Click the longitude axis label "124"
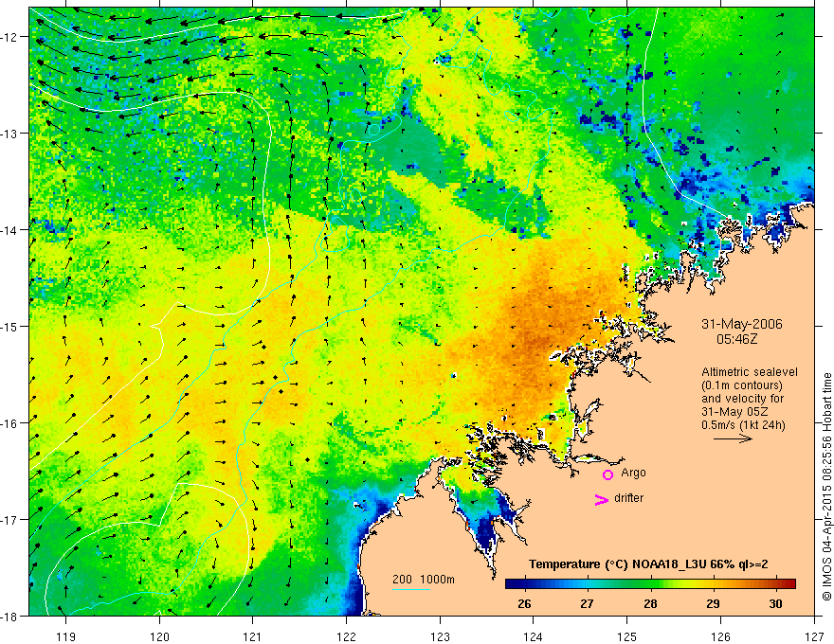The height and width of the screenshot is (644, 834). click(534, 637)
